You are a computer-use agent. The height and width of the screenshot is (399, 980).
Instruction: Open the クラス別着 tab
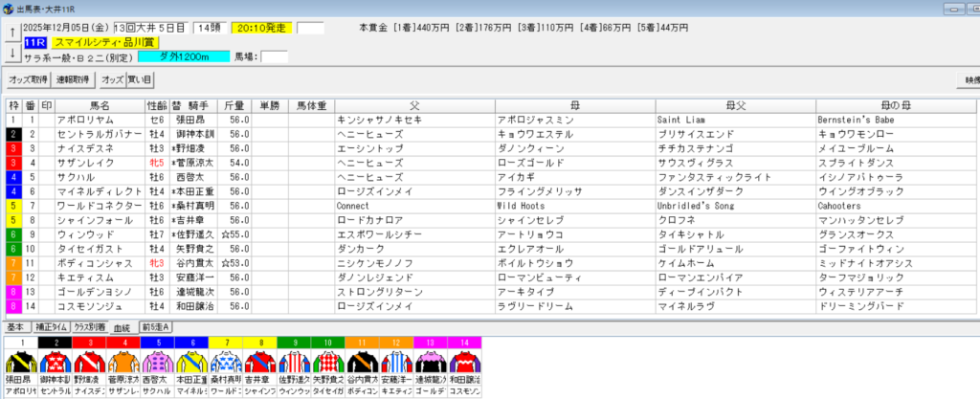click(x=93, y=327)
